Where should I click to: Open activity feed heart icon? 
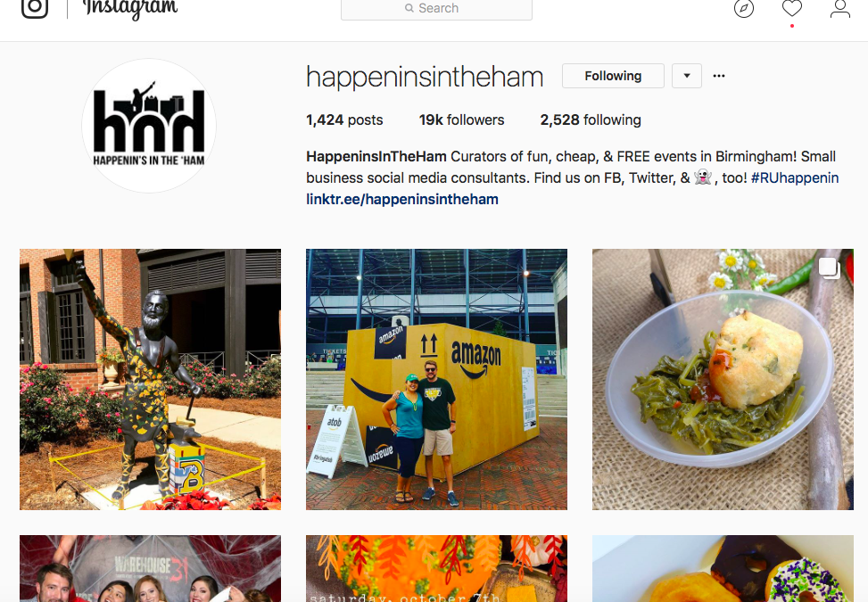click(x=791, y=8)
